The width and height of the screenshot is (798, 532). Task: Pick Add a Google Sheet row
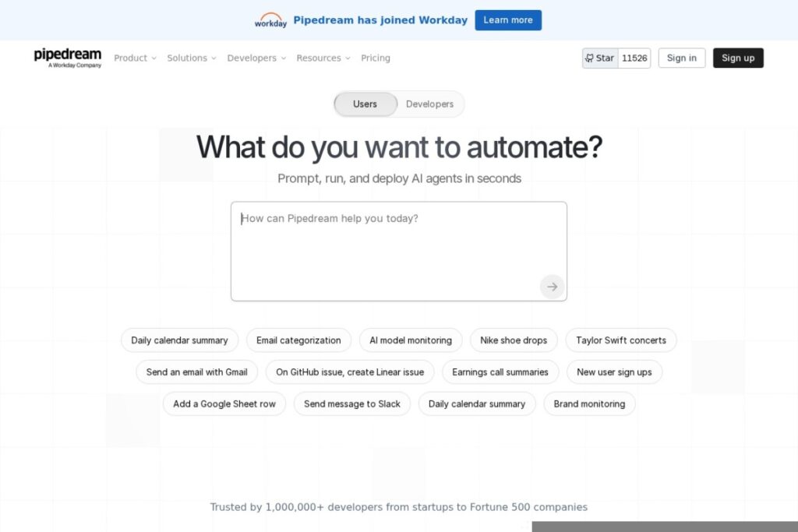(x=224, y=403)
